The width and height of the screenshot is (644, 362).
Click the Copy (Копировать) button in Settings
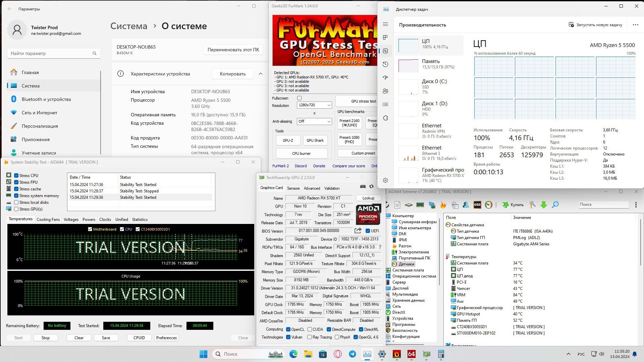(x=233, y=74)
